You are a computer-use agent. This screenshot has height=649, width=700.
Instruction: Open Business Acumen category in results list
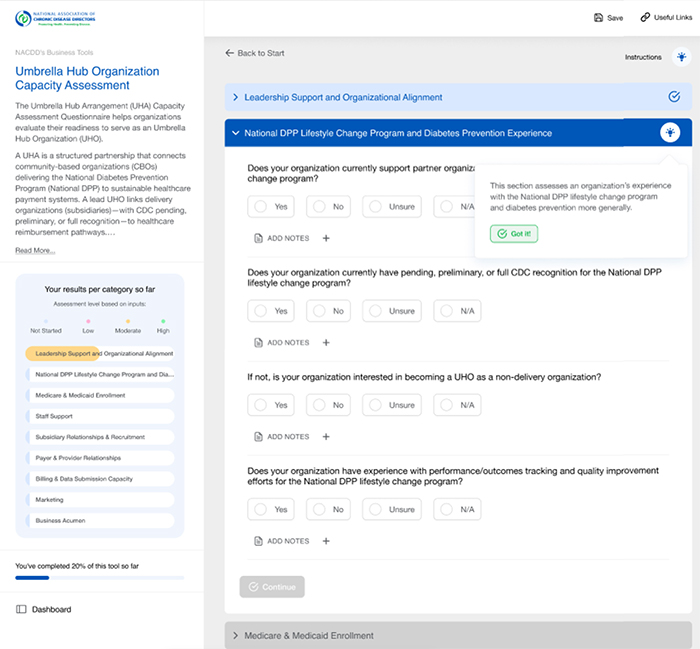tap(100, 520)
